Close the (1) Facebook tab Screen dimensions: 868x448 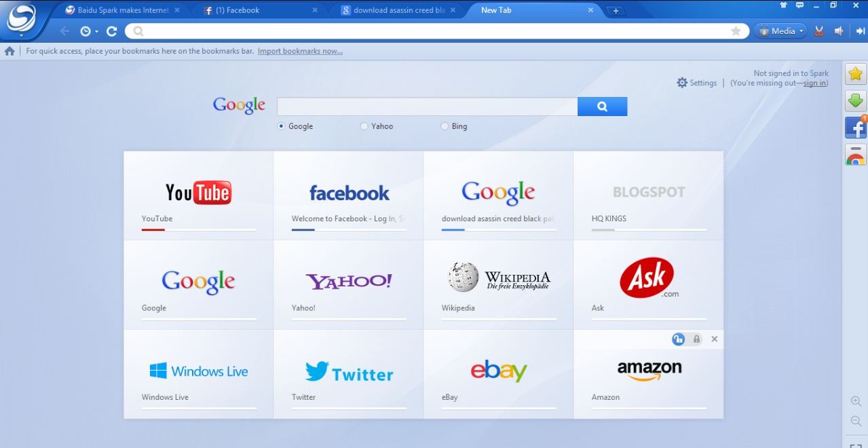[315, 10]
